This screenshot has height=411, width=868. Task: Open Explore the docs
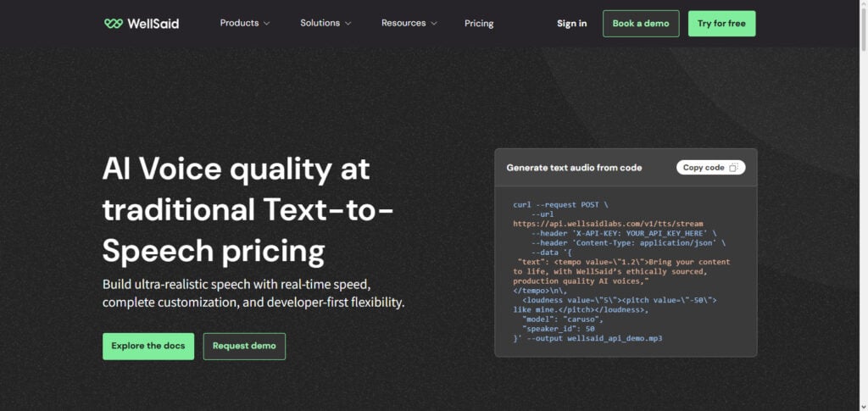(148, 347)
